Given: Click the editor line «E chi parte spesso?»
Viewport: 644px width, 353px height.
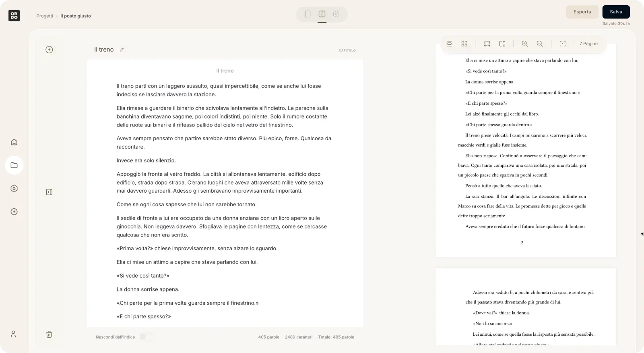Looking at the screenshot, I should 144,317.
